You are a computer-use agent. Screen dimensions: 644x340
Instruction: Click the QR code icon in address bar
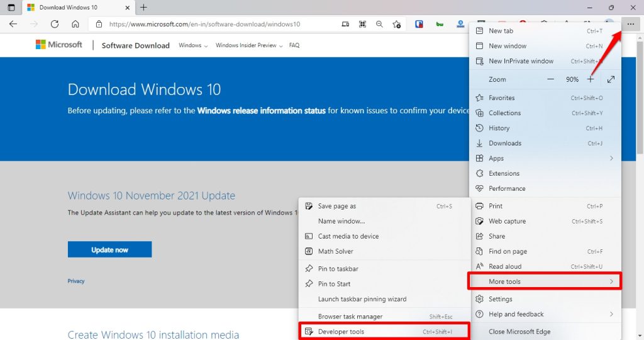362,25
